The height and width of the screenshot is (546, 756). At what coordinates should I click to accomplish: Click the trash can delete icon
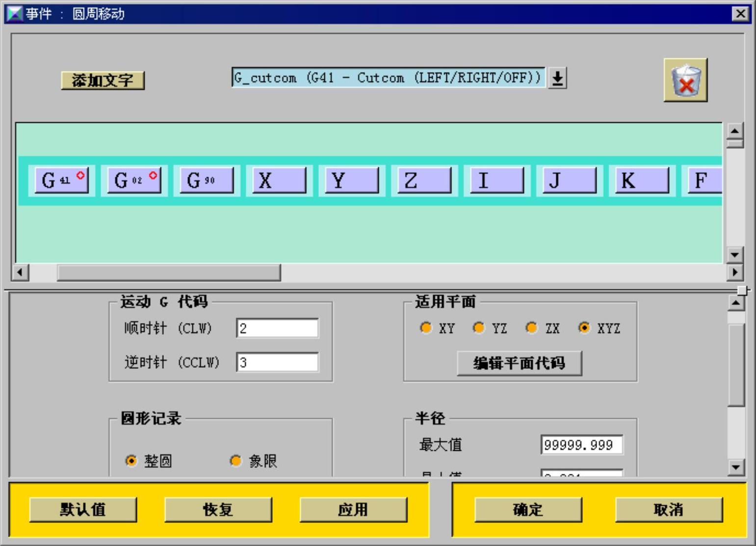(x=685, y=80)
